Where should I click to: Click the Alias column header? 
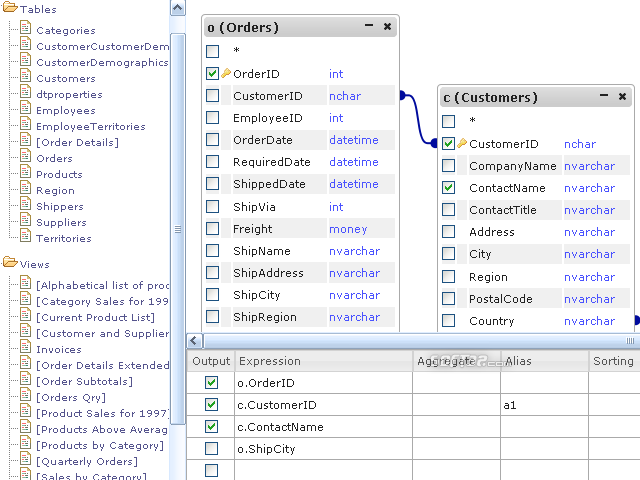point(545,361)
